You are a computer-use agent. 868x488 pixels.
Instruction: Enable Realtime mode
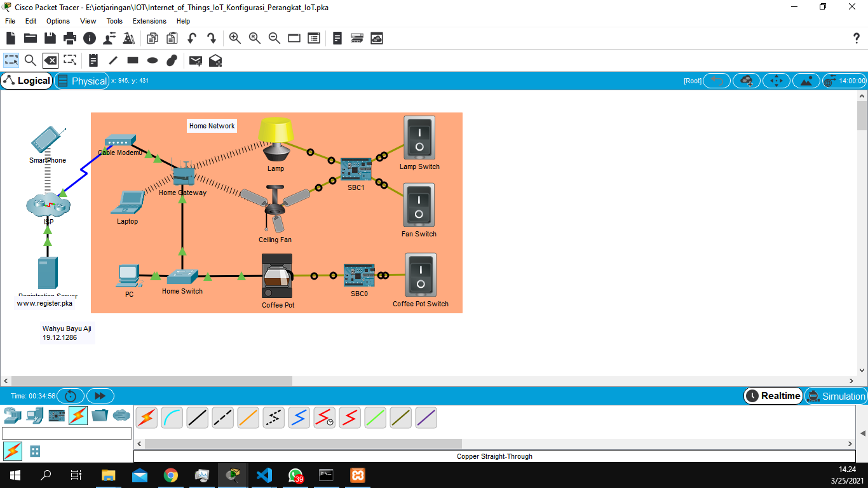(773, 396)
